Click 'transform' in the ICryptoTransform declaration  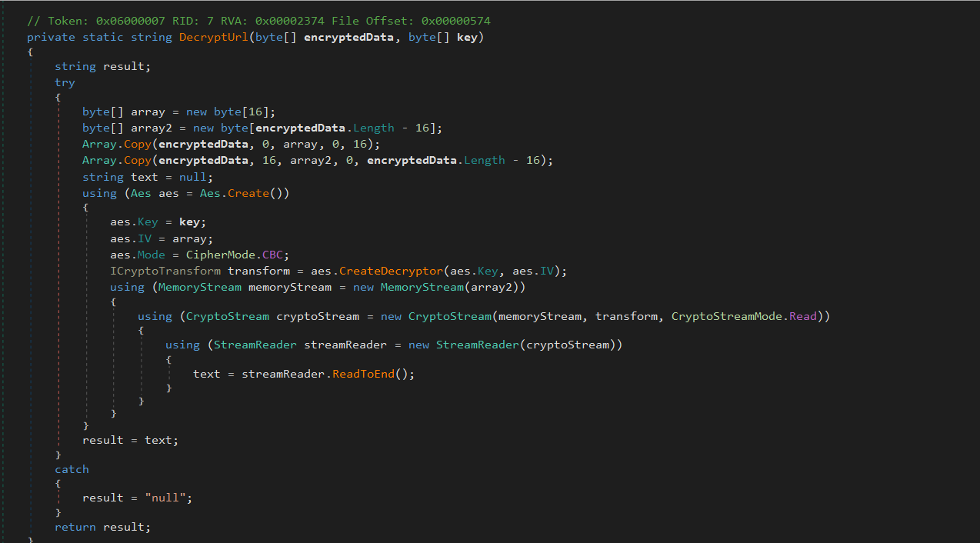point(258,271)
